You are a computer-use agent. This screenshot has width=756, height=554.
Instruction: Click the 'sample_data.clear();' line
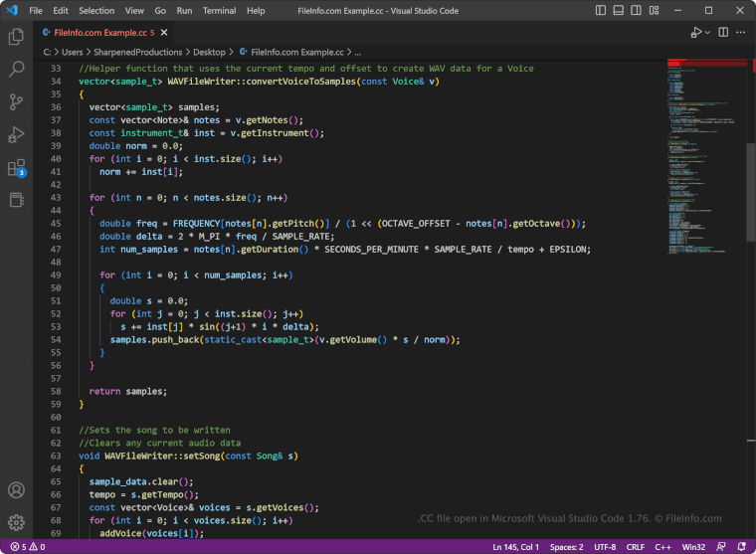pyautogui.click(x=141, y=481)
